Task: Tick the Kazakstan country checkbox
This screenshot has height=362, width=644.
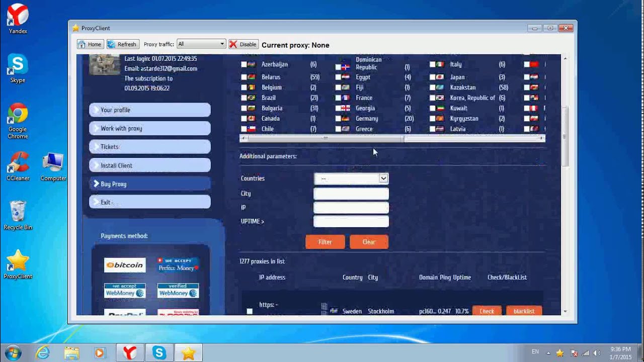Action: tap(432, 87)
